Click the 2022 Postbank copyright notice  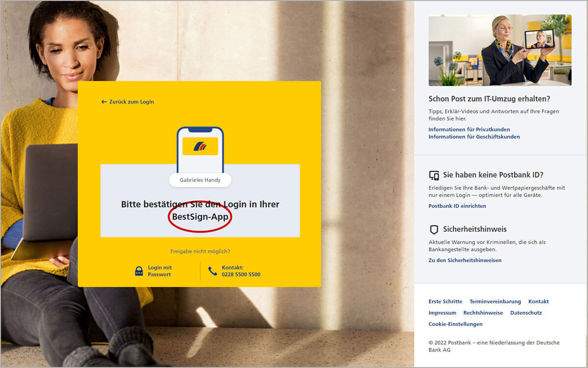click(x=494, y=346)
